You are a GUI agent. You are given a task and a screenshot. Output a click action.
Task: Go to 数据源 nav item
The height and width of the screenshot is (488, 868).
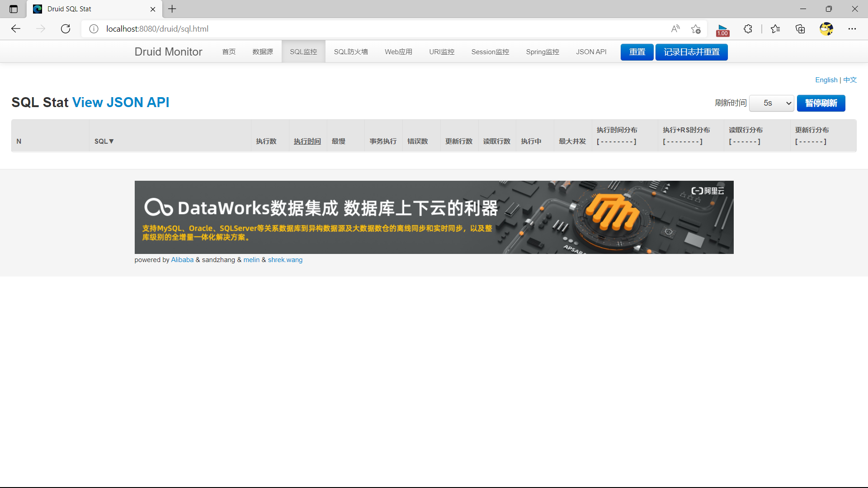(x=263, y=52)
